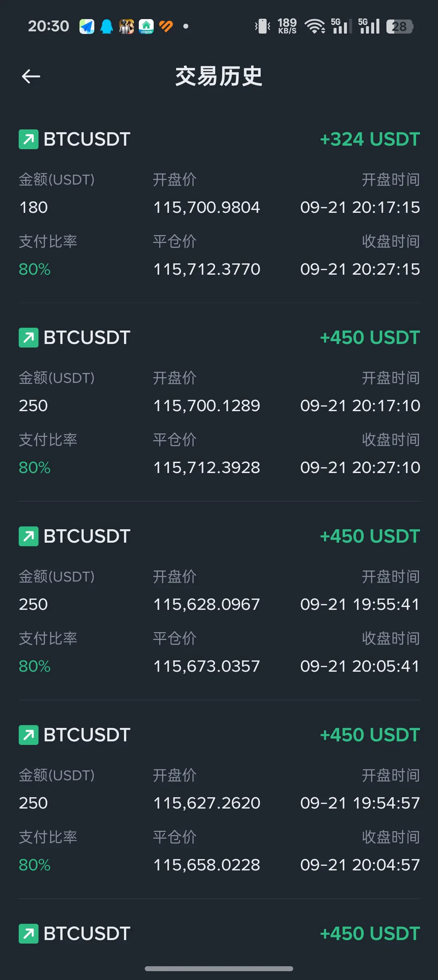The height and width of the screenshot is (980, 438).
Task: Tap the battery indicator showing 28
Action: [399, 26]
